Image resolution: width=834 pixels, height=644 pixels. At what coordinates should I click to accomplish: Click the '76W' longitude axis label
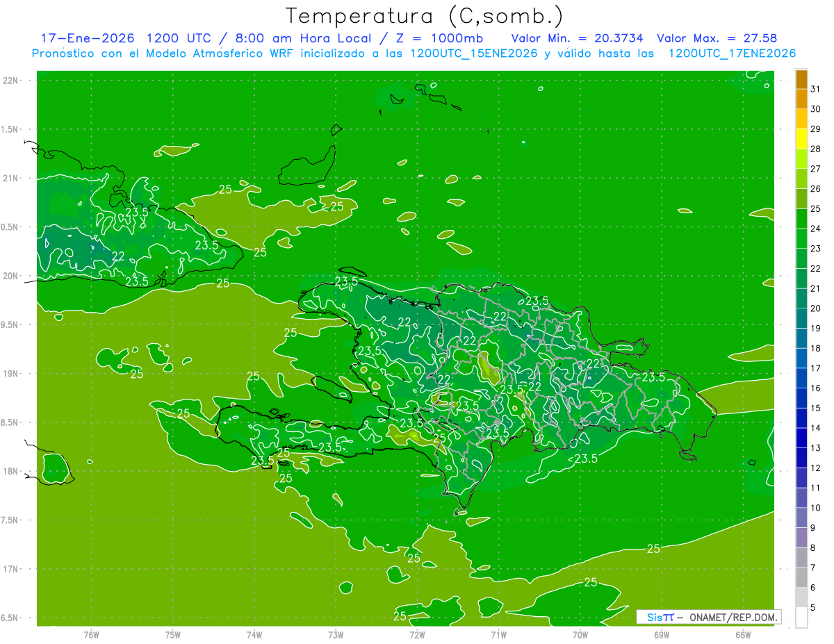91,635
